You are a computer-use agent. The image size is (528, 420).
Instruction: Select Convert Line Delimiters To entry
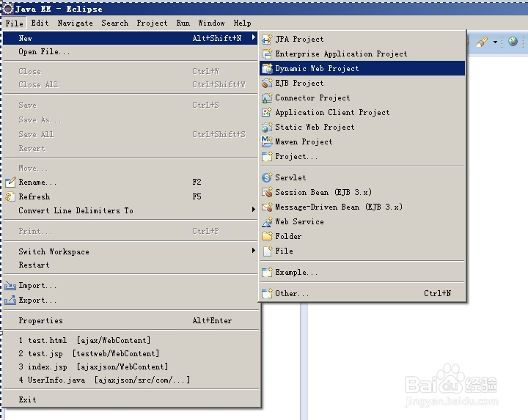pos(131,210)
